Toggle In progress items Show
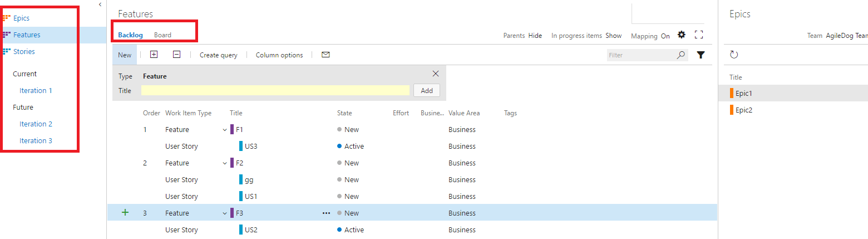This screenshot has width=868, height=239. pos(613,36)
